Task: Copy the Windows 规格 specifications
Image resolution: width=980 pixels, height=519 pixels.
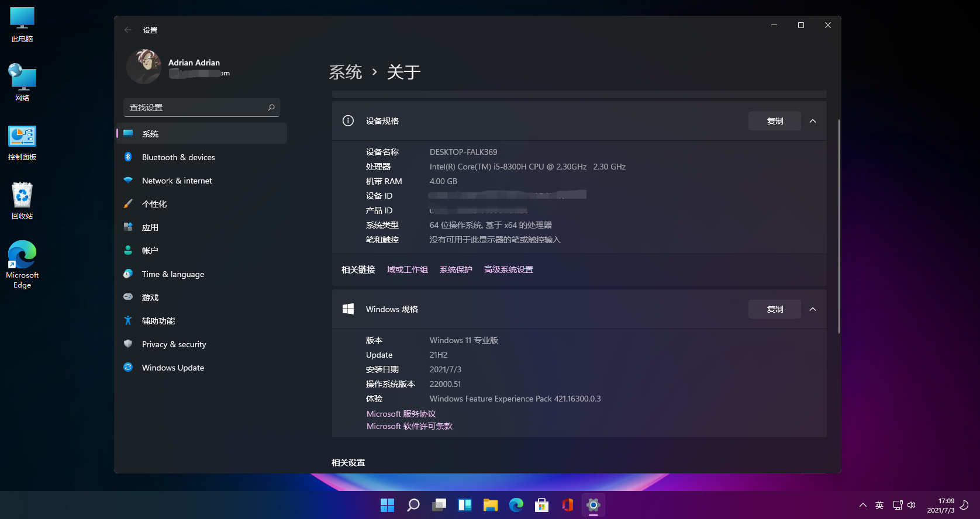Action: pos(775,309)
